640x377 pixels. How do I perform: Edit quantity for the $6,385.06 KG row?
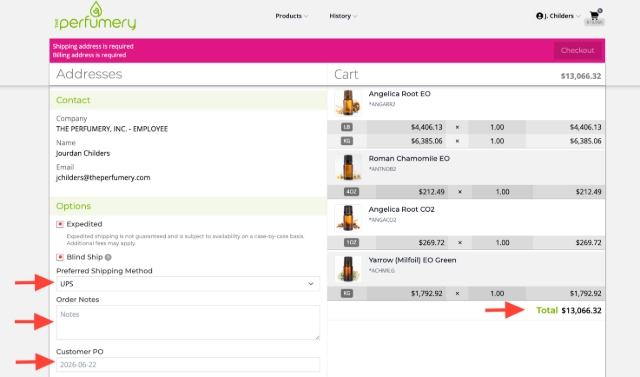[x=497, y=141]
